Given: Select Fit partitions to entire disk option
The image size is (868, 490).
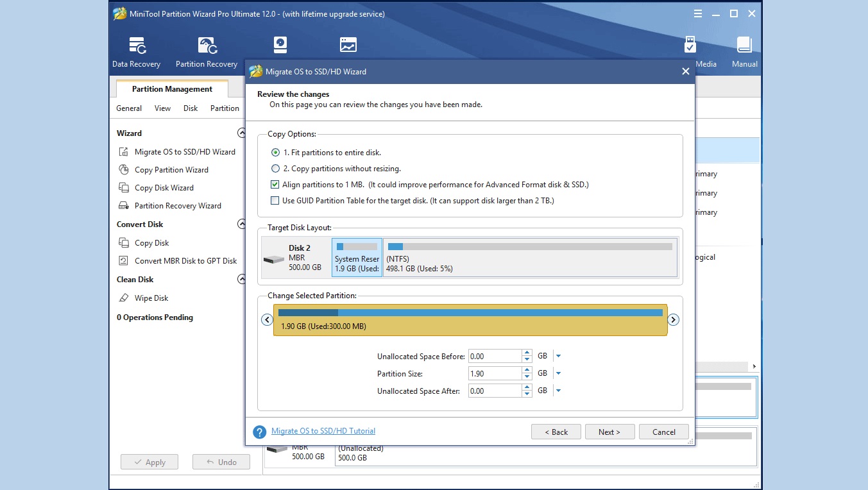Looking at the screenshot, I should 326,153.
